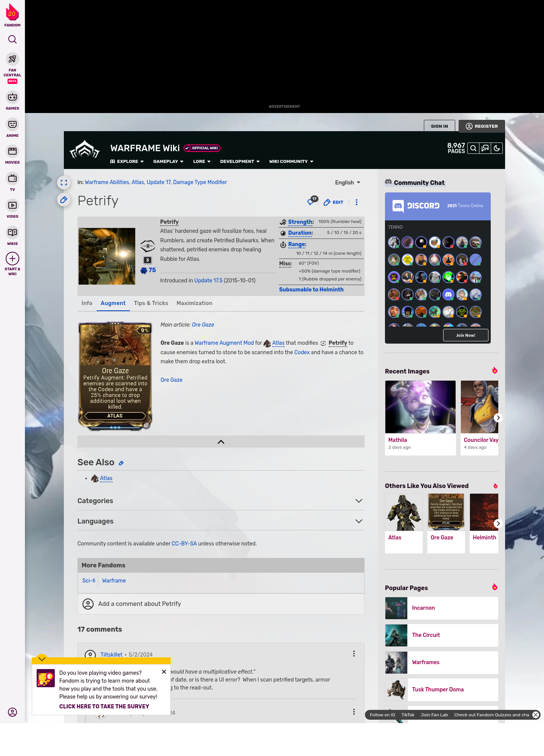Open Fan Central rocket icon
The width and height of the screenshot is (544, 756).
(12, 59)
